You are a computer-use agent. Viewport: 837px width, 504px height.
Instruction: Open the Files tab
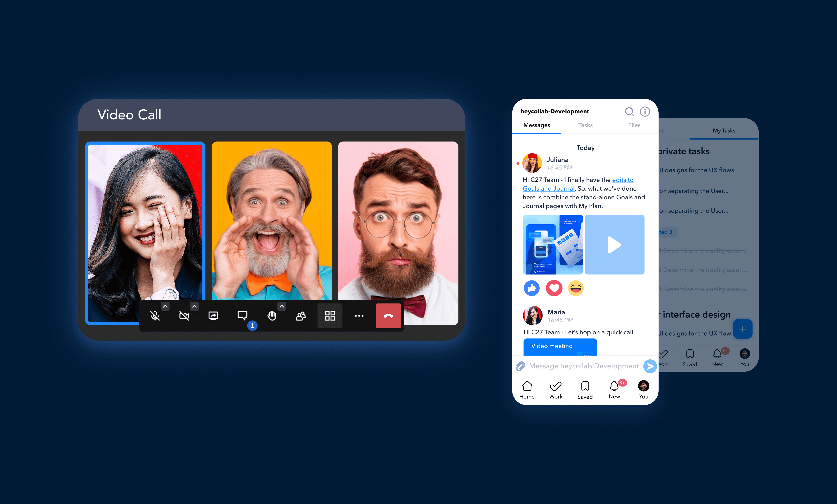(634, 125)
